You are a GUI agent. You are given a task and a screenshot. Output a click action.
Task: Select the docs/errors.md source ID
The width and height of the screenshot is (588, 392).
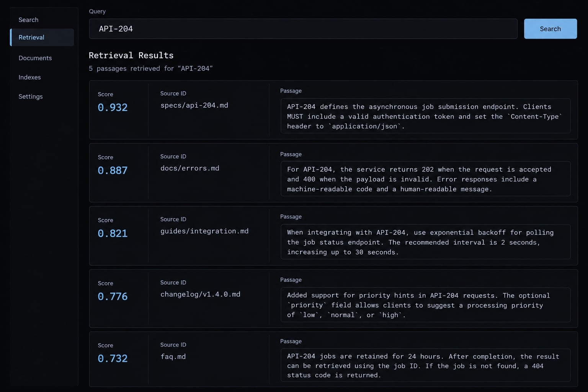click(x=190, y=168)
